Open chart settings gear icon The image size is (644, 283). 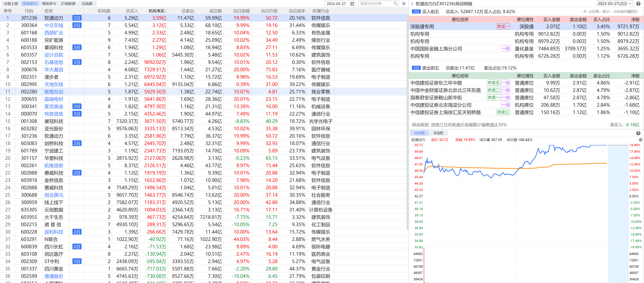click(x=640, y=140)
